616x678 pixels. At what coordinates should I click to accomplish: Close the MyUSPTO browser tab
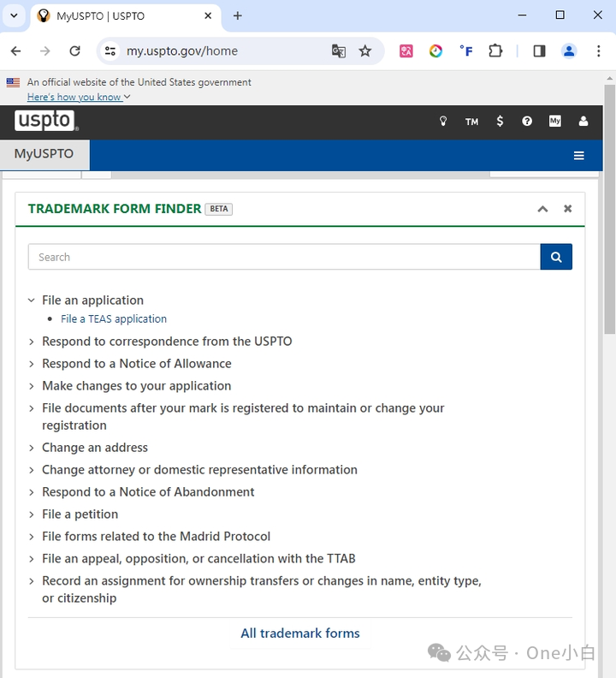[208, 16]
